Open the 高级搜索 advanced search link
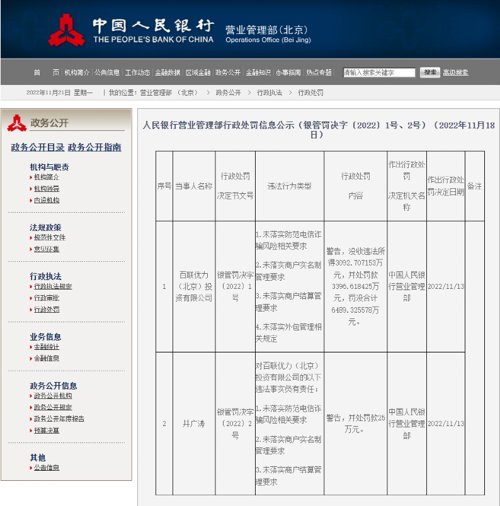500x506 pixels. pyautogui.click(x=456, y=72)
